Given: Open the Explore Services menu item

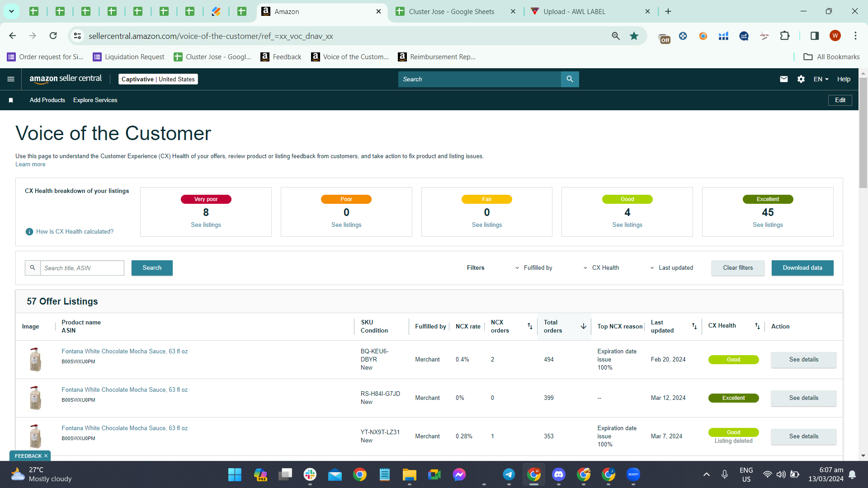Looking at the screenshot, I should pyautogui.click(x=95, y=100).
